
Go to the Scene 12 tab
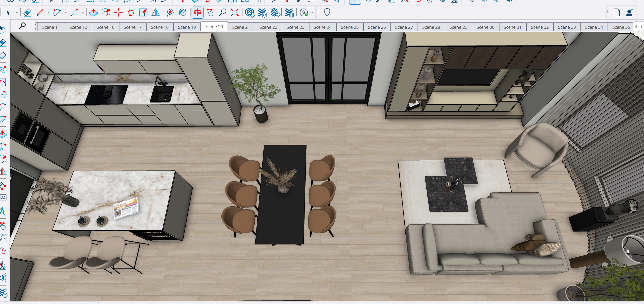[78, 27]
